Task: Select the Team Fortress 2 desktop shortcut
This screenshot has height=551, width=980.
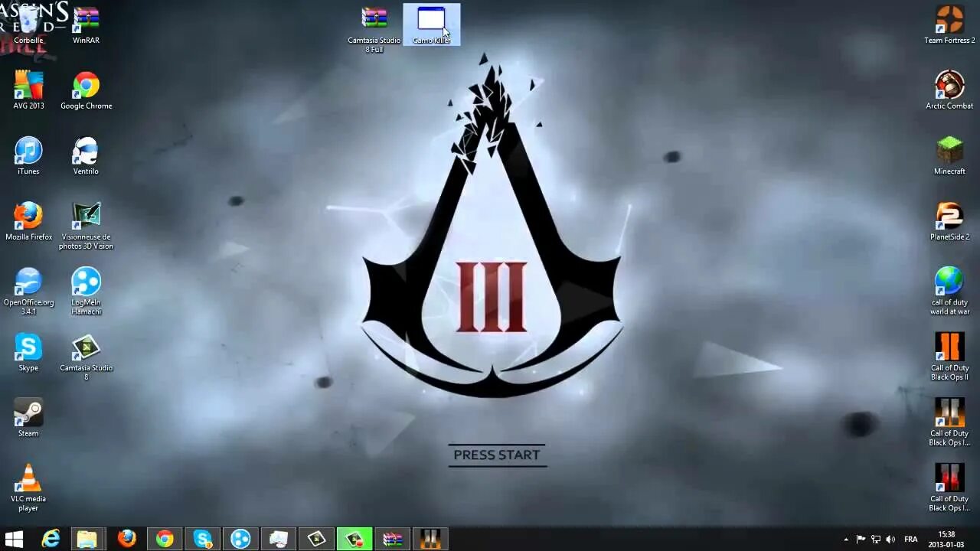Action: 949,24
